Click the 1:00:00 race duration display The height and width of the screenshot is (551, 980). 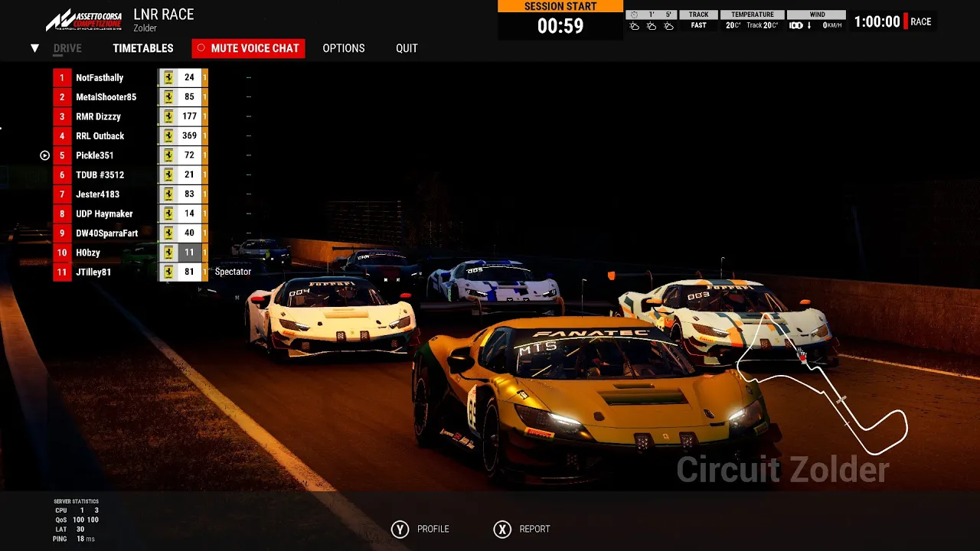[877, 22]
